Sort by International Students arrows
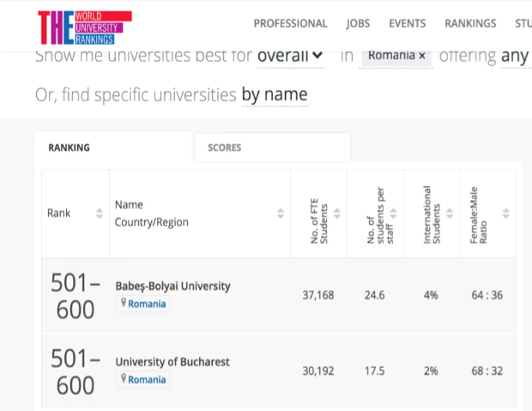Viewport: 532px width, 411px height. pyautogui.click(x=449, y=213)
